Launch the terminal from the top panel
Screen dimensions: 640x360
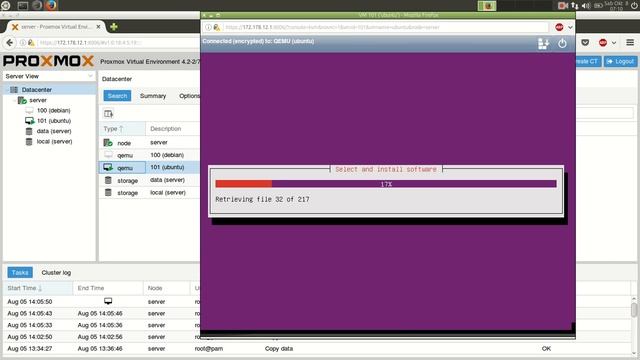coord(23,5)
